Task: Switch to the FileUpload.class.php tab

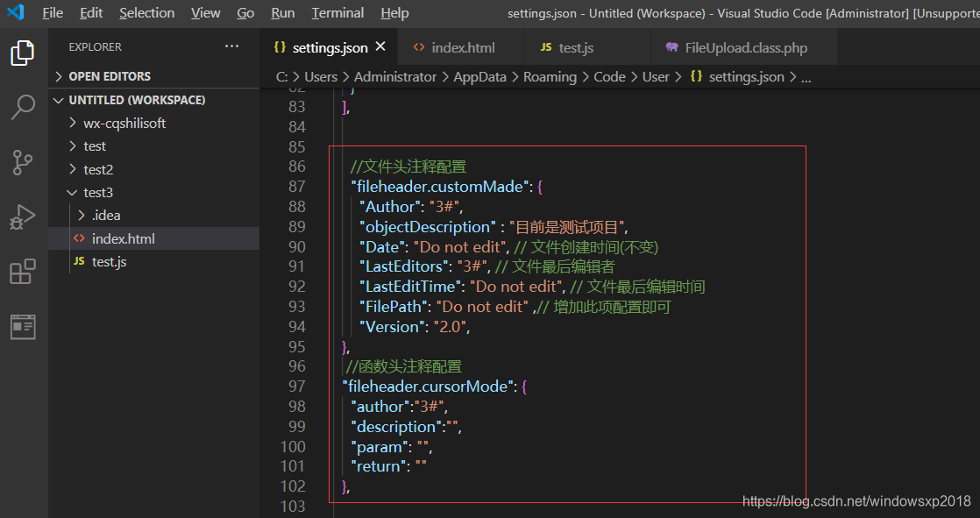Action: 745,48
